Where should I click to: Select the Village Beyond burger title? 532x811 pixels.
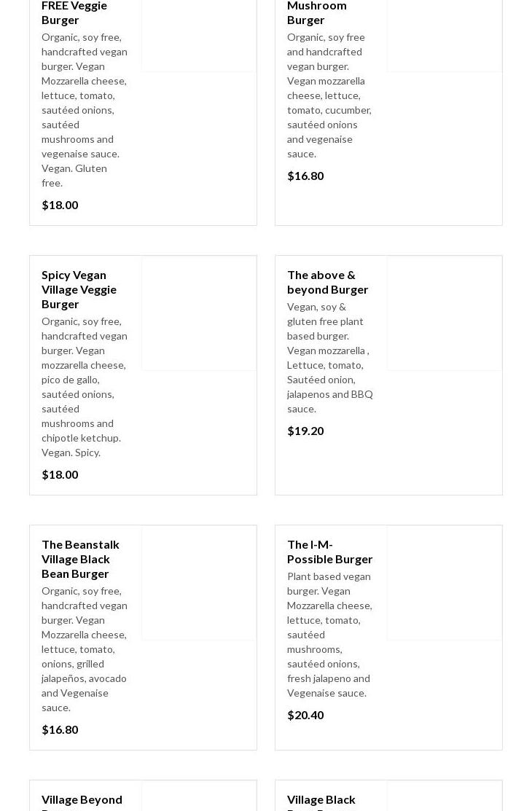pos(82,800)
